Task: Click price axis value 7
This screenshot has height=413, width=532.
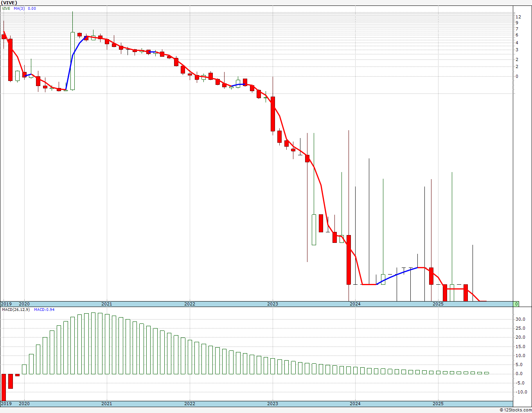Action: pyautogui.click(x=517, y=29)
